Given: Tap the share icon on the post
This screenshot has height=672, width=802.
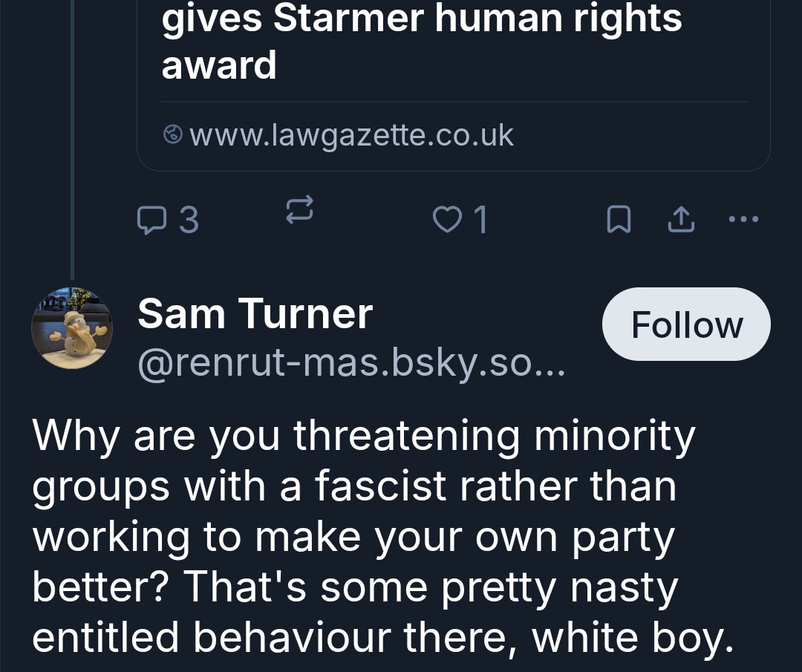Looking at the screenshot, I should click(x=682, y=219).
